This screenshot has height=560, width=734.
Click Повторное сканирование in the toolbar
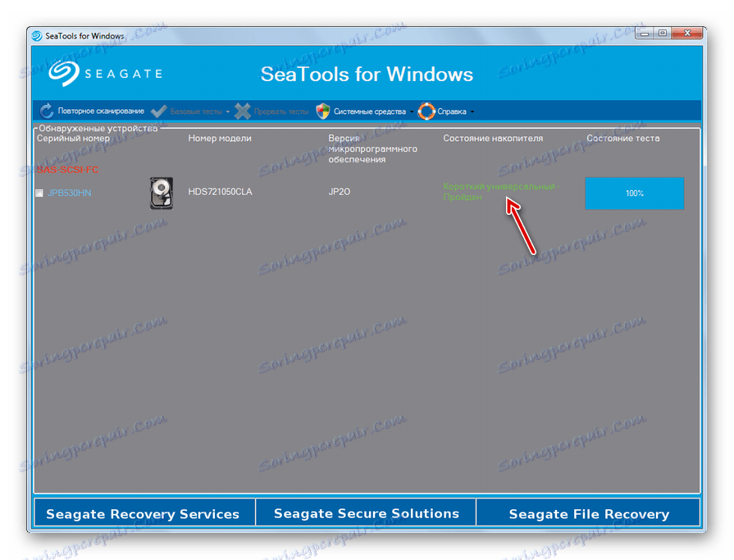[x=101, y=112]
